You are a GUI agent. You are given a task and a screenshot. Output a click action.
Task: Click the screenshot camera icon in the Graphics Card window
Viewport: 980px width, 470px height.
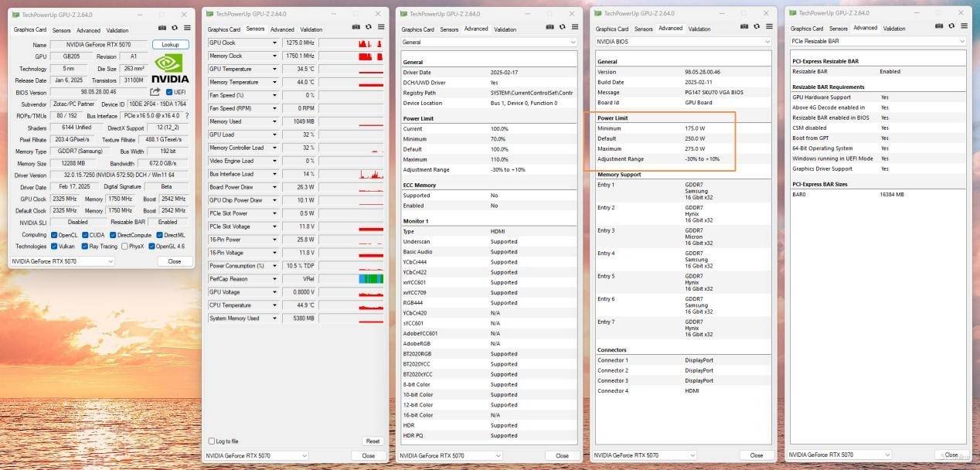tap(162, 28)
